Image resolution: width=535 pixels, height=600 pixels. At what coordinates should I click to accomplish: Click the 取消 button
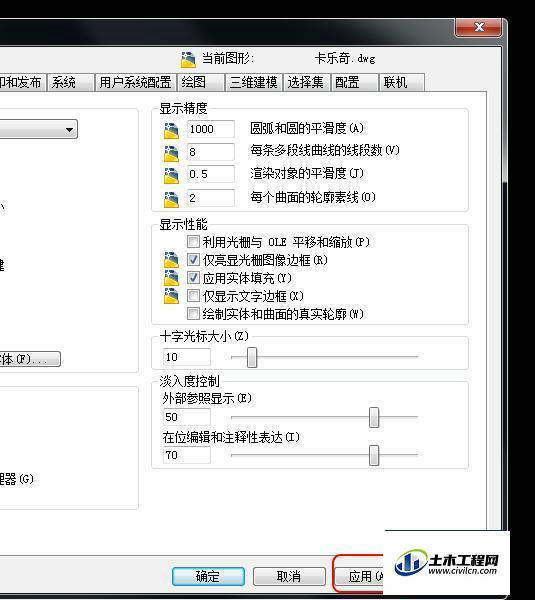289,576
